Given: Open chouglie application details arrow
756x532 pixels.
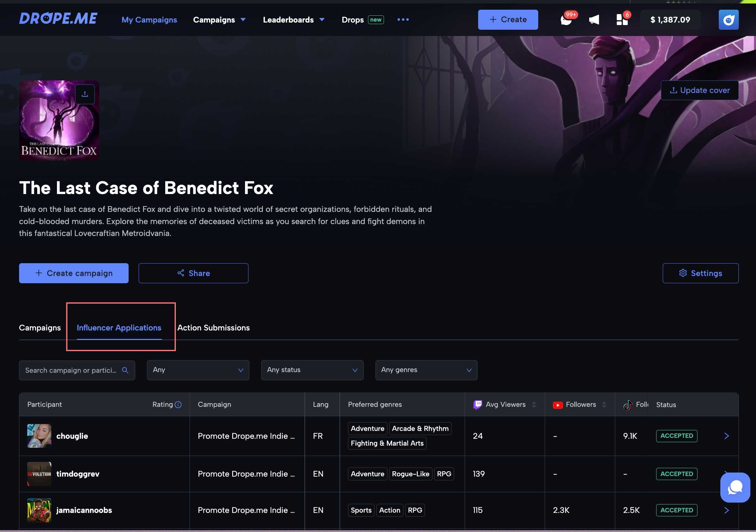Looking at the screenshot, I should pos(726,436).
